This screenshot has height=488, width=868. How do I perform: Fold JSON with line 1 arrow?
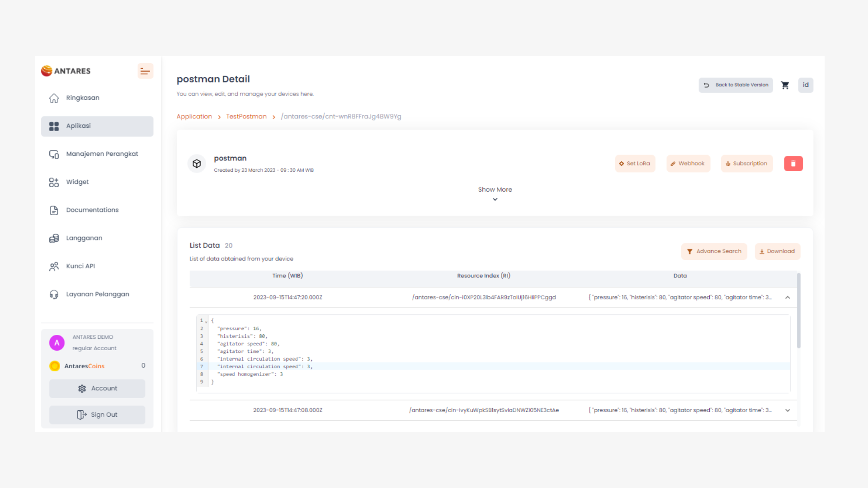click(206, 321)
